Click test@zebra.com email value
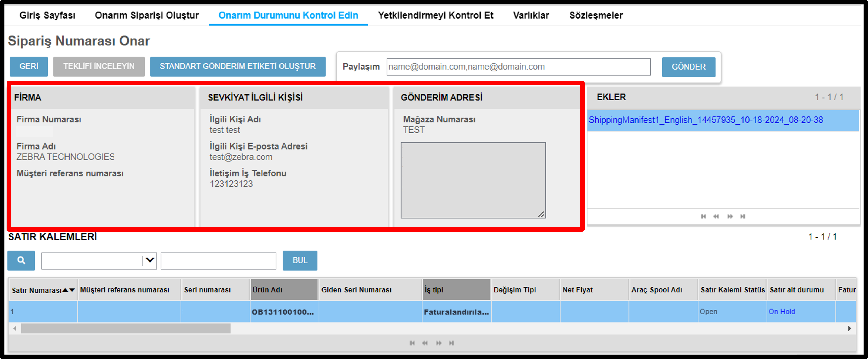 tap(241, 157)
